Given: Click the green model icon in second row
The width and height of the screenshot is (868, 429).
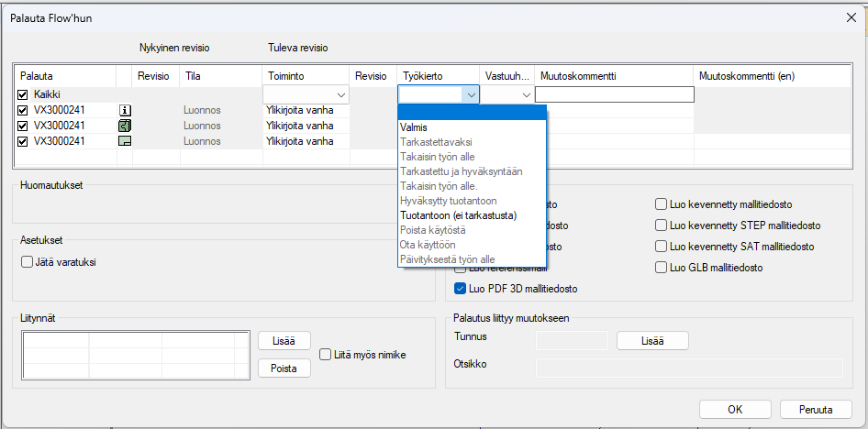Looking at the screenshot, I should [x=125, y=126].
